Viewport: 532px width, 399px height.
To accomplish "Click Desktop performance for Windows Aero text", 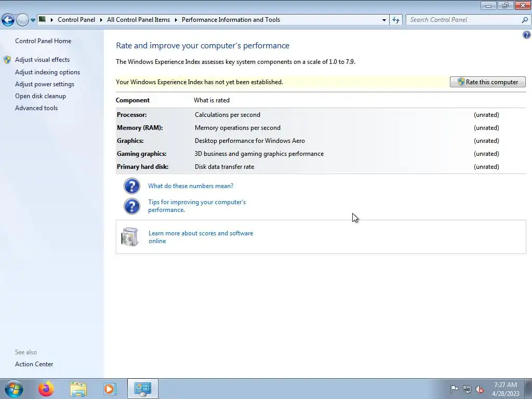I will pos(250,141).
